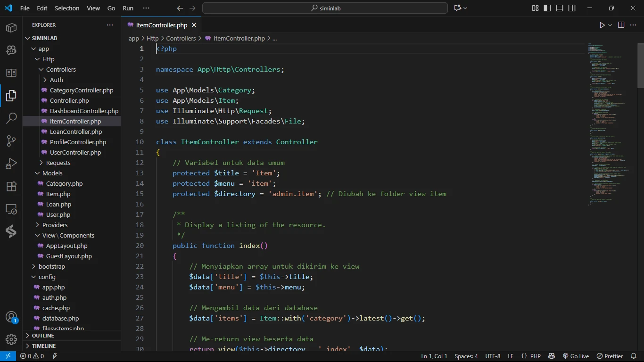Open LoanController.php in the explorer
The height and width of the screenshot is (362, 644).
coord(75,132)
